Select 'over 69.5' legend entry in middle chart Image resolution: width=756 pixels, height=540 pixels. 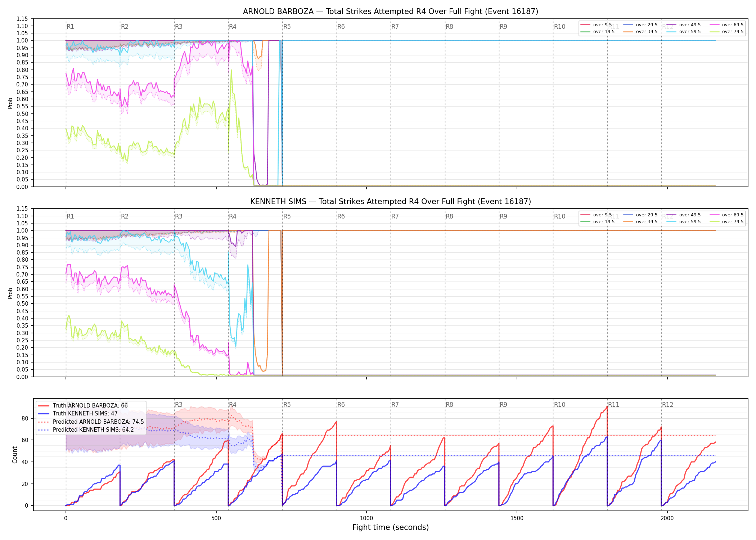click(726, 215)
